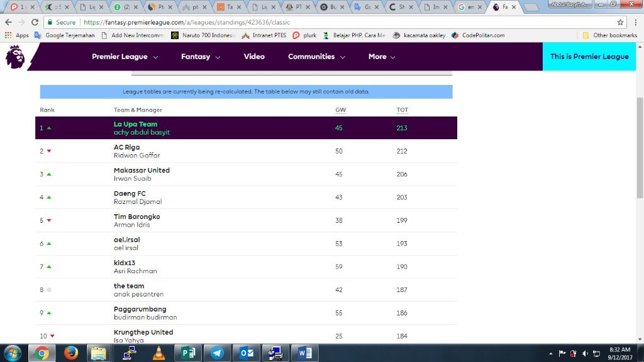Click the re-calculation notice banner

click(246, 92)
